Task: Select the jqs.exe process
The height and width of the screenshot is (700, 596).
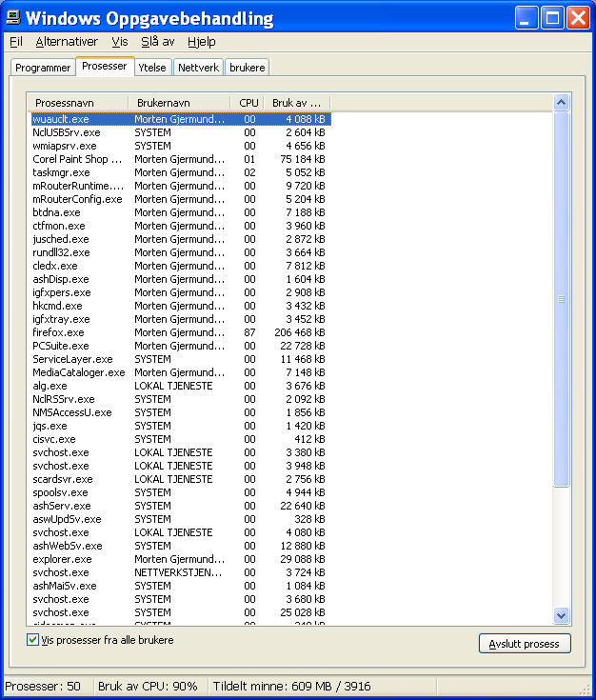Action: [x=181, y=426]
